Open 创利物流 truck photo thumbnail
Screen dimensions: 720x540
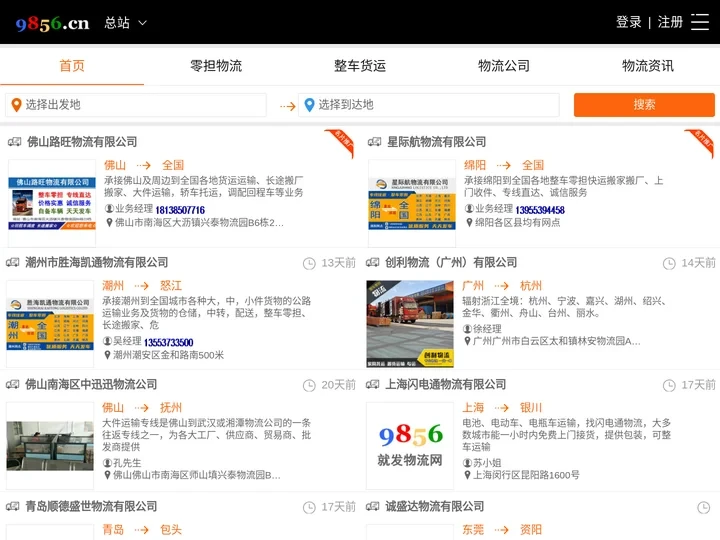point(410,324)
